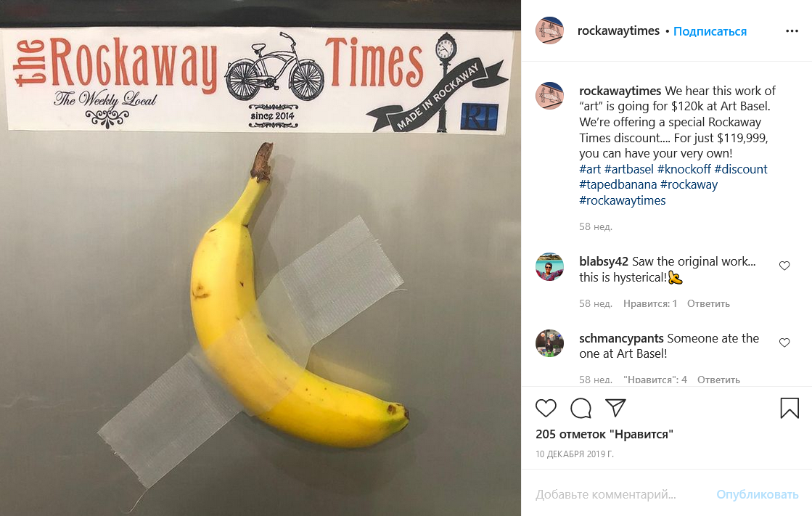Screen dimensions: 812x516
Task: Click Опубликовать to post comment
Action: tap(757, 494)
